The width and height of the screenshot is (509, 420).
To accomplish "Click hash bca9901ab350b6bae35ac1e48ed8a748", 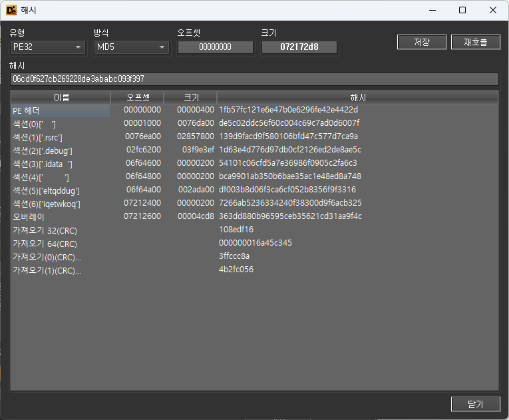I will pos(290,176).
